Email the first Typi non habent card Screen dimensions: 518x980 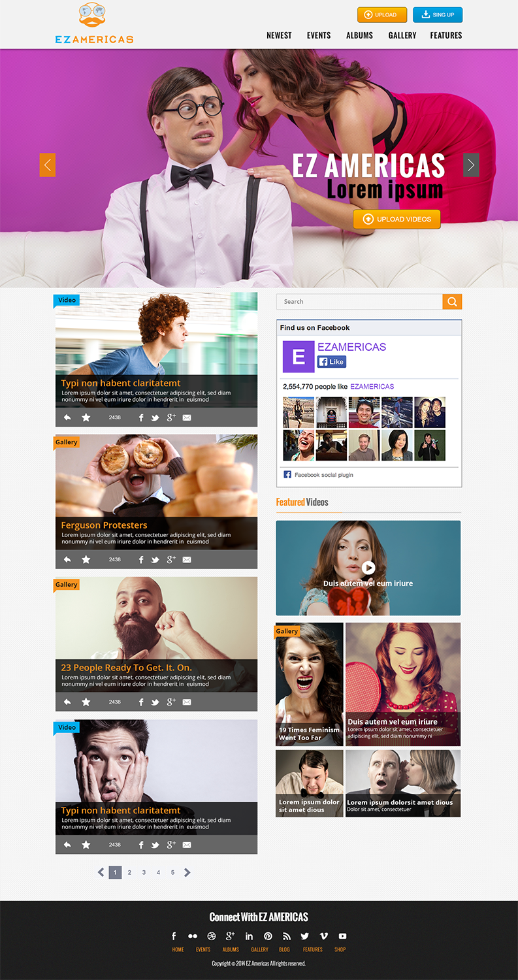pos(187,418)
